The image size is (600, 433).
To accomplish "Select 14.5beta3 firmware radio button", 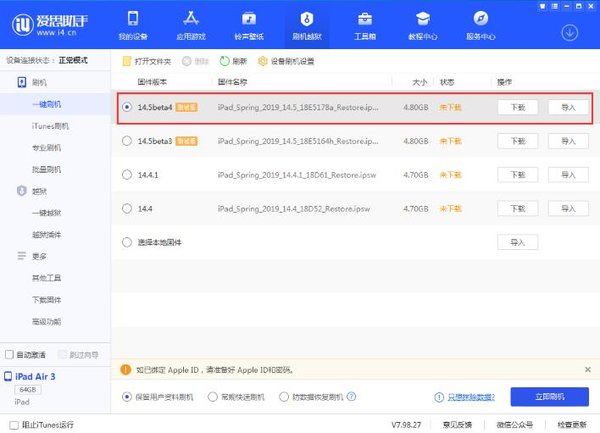I will (127, 141).
